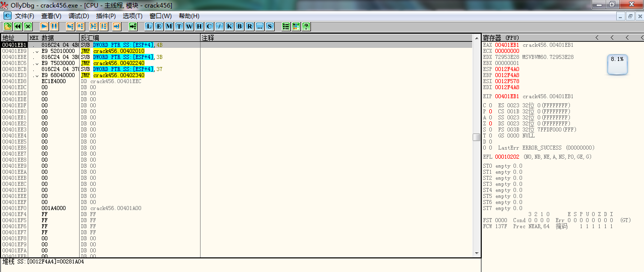Toggle the A flag value
The height and width of the screenshot is (272, 644).
[490, 117]
